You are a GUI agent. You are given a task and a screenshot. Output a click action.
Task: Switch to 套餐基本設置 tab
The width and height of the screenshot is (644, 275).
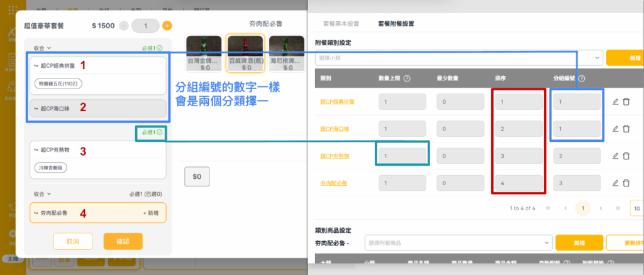341,24
